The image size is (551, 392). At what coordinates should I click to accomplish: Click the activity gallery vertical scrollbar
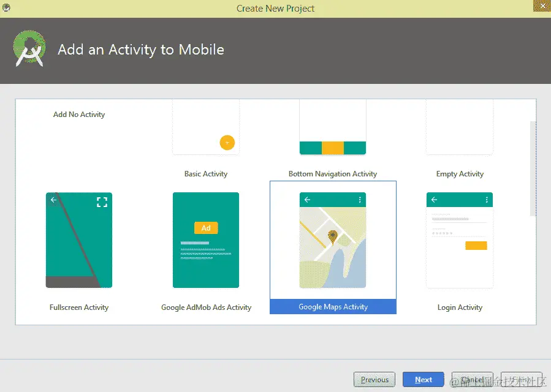click(x=533, y=168)
